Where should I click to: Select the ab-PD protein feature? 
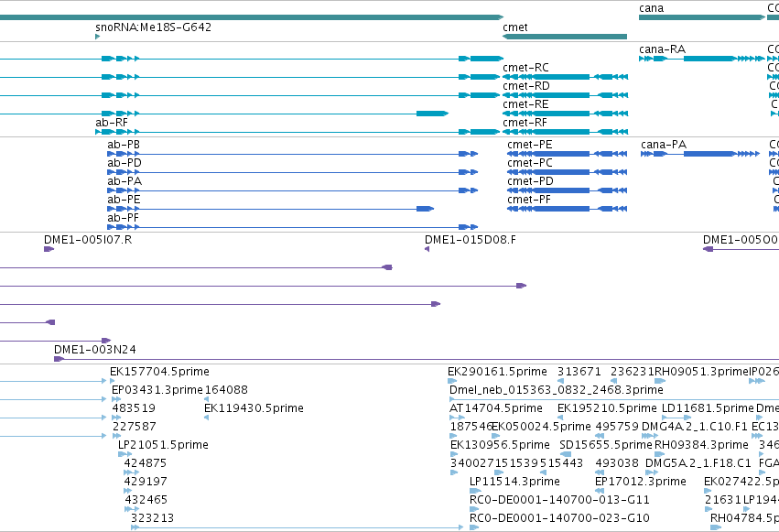pos(293,172)
